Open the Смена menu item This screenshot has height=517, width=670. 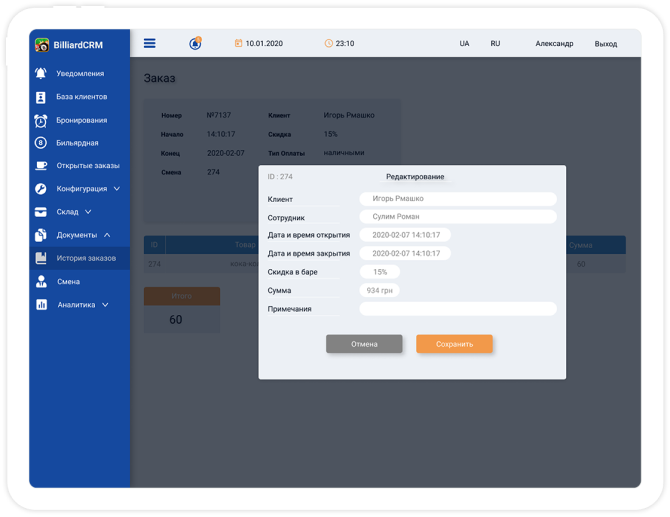tap(68, 282)
